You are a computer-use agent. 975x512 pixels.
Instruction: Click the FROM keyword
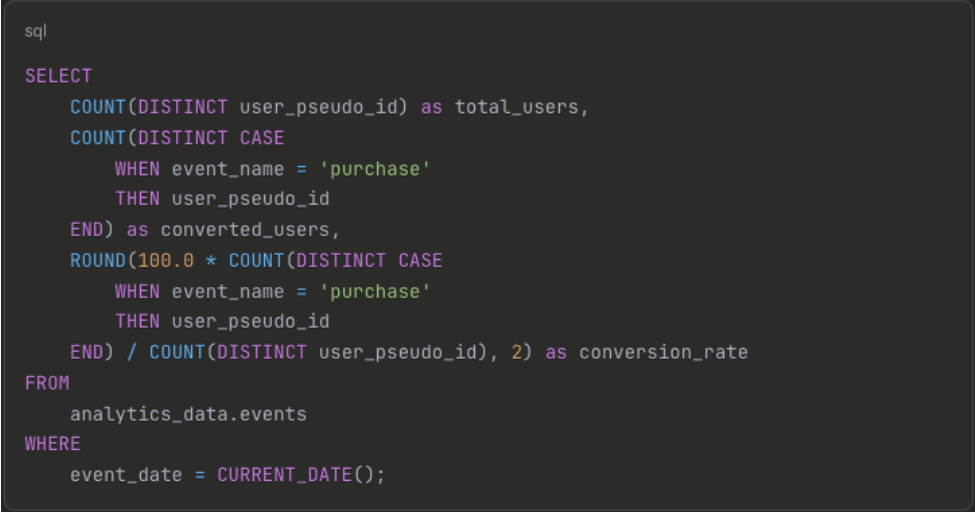coord(47,383)
